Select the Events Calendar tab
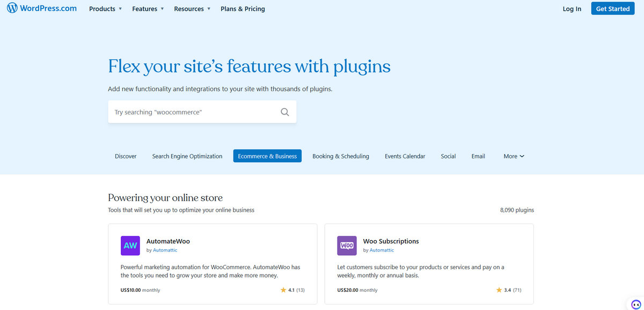 [405, 156]
